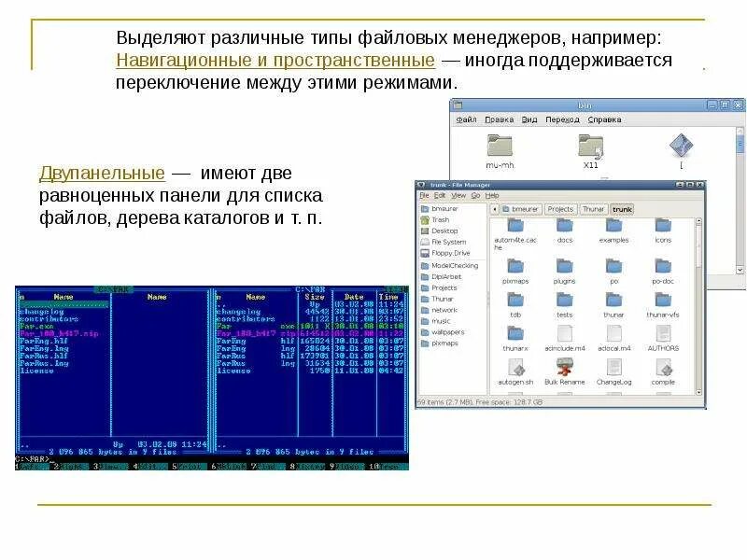747x560 pixels.
Task: Open Переход menu in bin window
Action: pyautogui.click(x=563, y=119)
